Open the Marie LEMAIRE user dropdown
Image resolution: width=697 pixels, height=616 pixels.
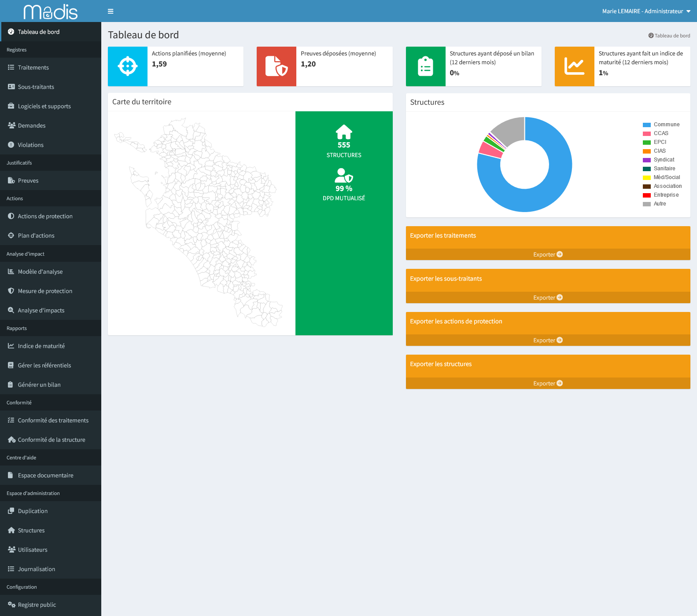click(646, 11)
